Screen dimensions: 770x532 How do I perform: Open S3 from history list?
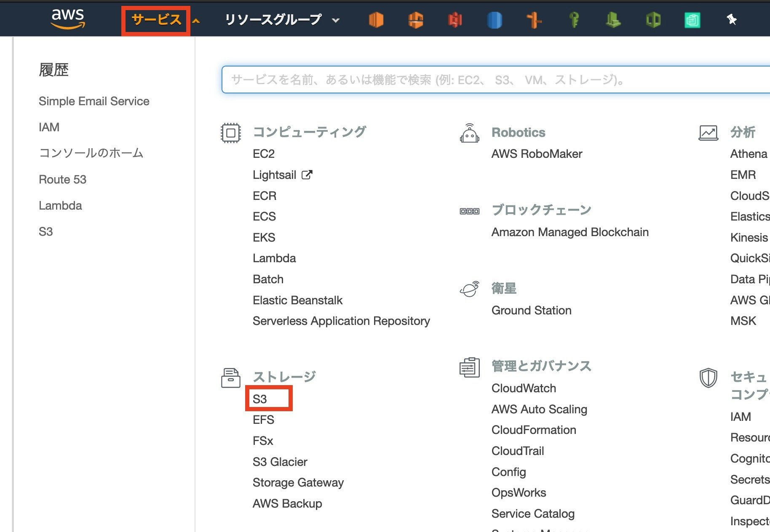click(46, 231)
